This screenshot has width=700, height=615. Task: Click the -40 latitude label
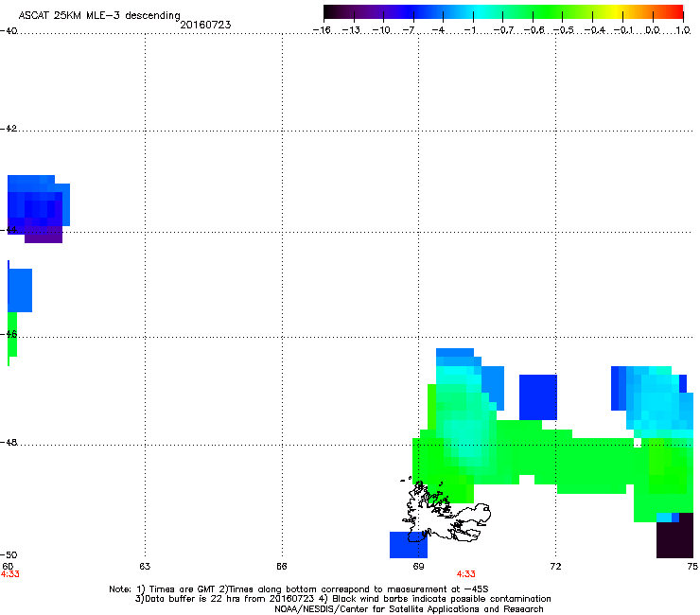9,30
